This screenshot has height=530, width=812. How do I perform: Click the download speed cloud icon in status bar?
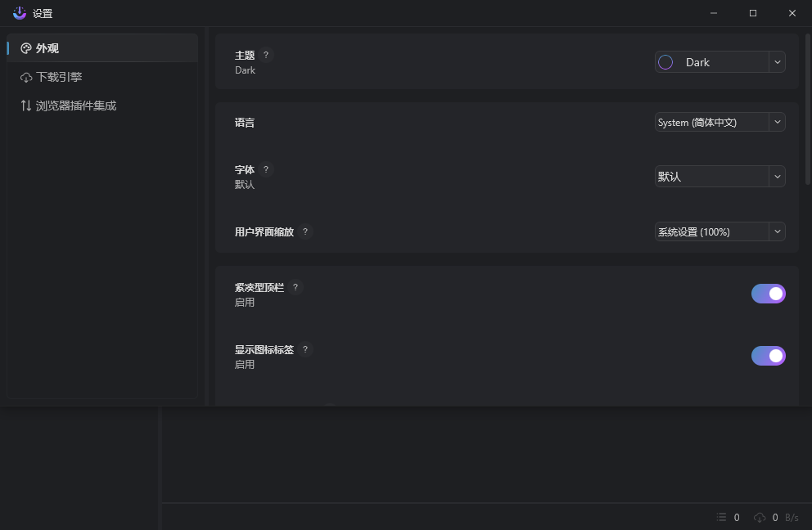(760, 517)
